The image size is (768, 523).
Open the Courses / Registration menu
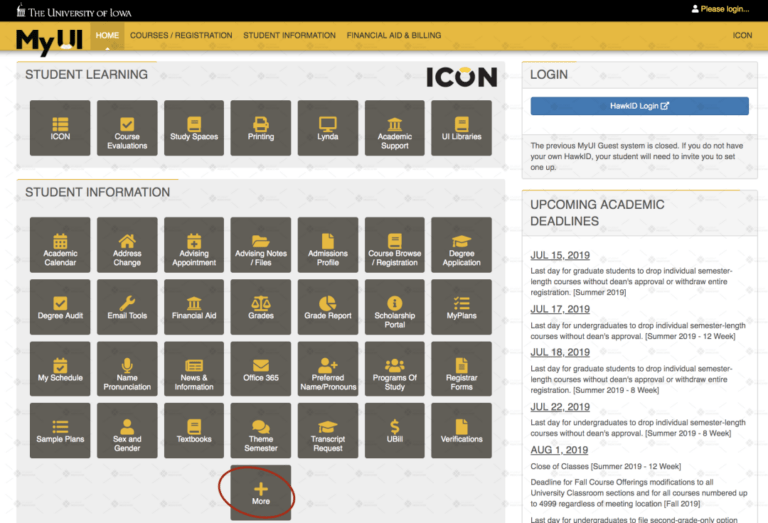tap(181, 35)
